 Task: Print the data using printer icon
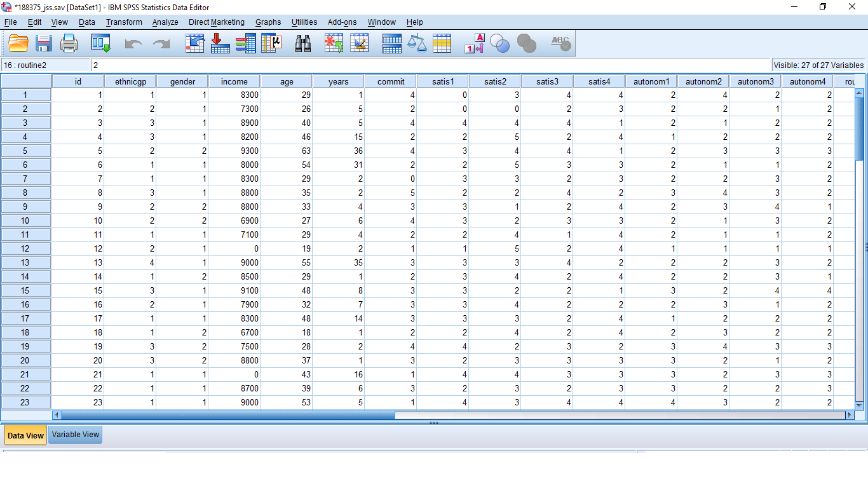coord(69,43)
